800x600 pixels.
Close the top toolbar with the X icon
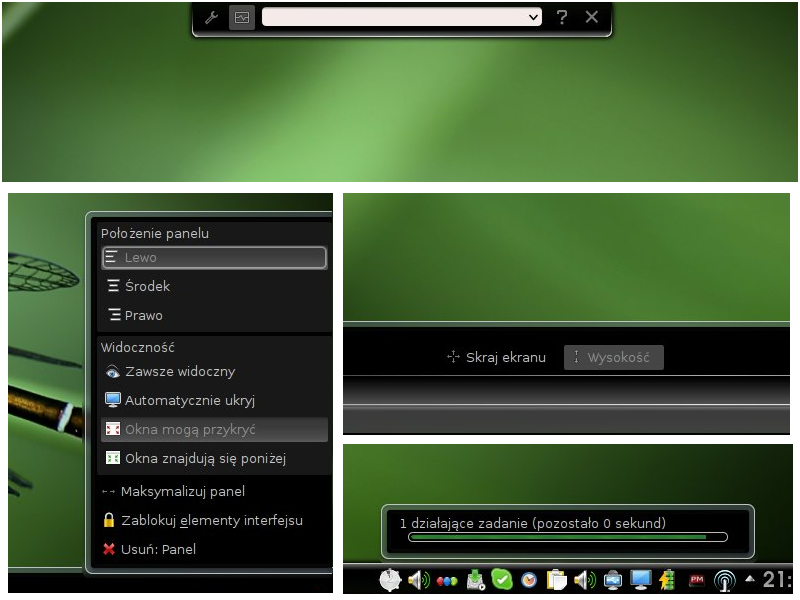coord(592,17)
